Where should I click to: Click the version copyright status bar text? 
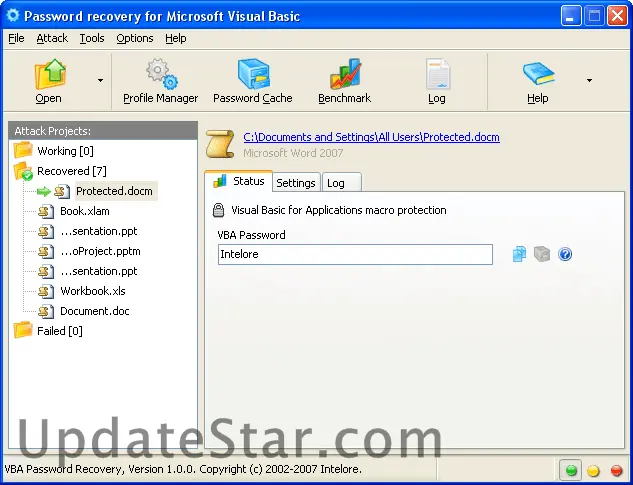click(x=183, y=469)
